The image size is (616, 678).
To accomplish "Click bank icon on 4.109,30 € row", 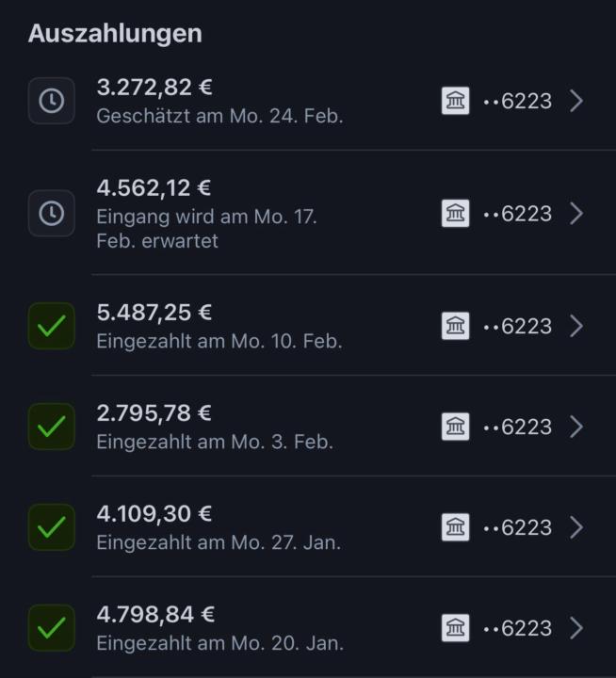I will (456, 527).
